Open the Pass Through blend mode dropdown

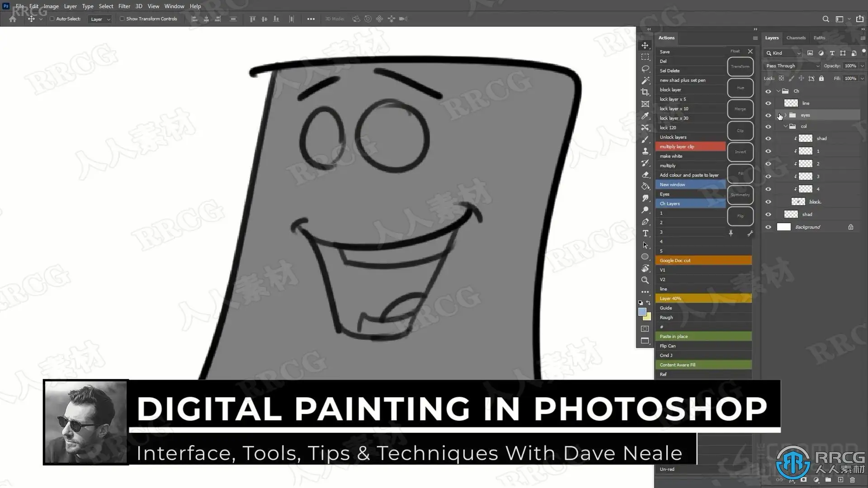[792, 66]
